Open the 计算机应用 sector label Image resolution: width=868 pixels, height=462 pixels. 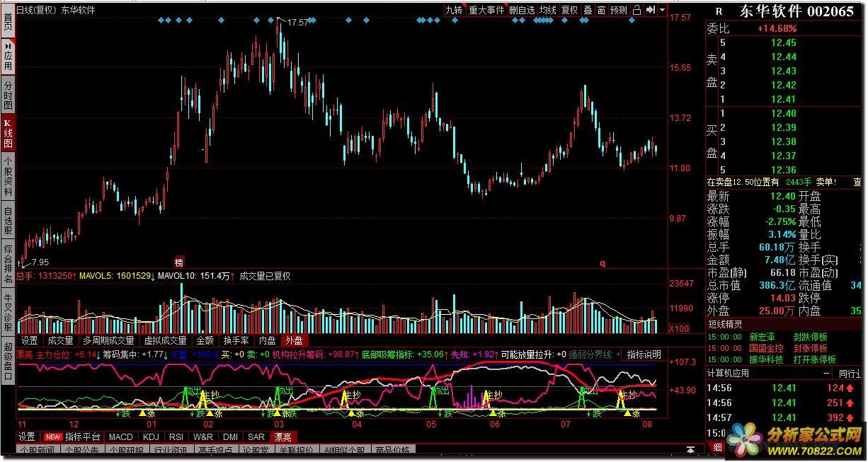click(x=728, y=373)
